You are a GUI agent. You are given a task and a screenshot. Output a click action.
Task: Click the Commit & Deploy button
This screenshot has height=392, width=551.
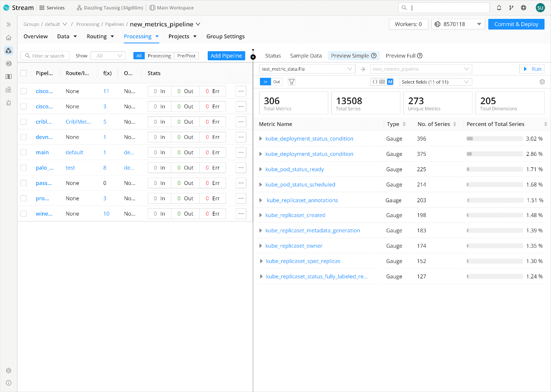coord(516,24)
